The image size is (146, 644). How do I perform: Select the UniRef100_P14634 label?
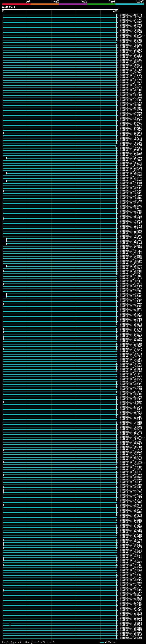[x=131, y=183]
